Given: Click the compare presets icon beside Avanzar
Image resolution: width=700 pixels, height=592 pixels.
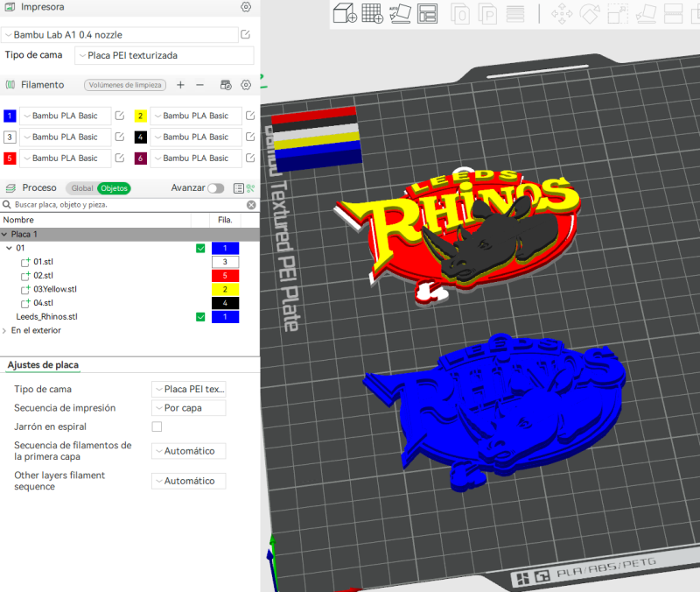Looking at the screenshot, I should point(251,188).
